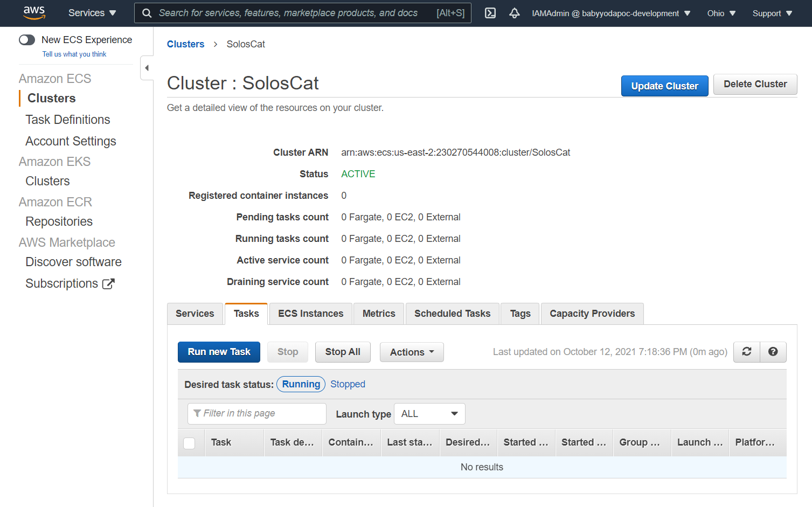Open the Scheduled Tasks tab
812x507 pixels.
click(452, 314)
